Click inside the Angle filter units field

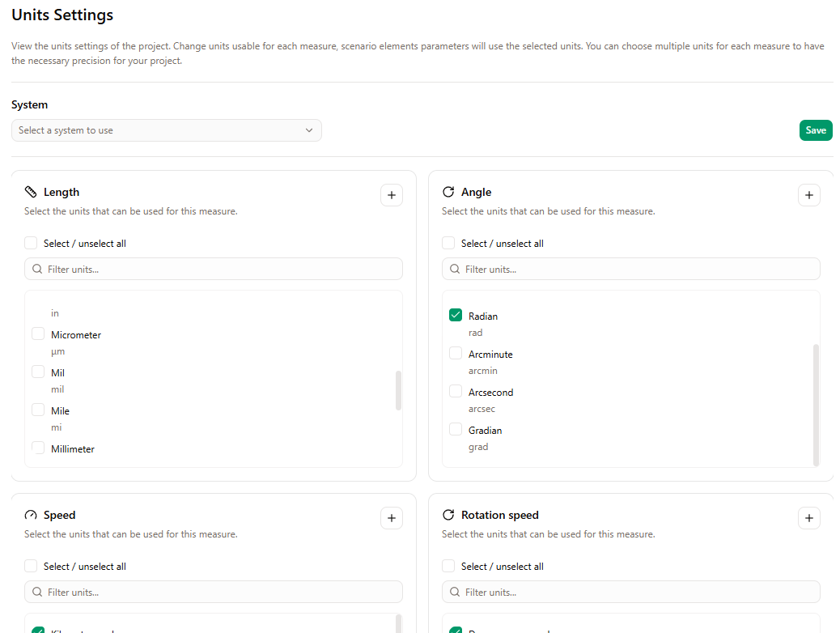631,269
